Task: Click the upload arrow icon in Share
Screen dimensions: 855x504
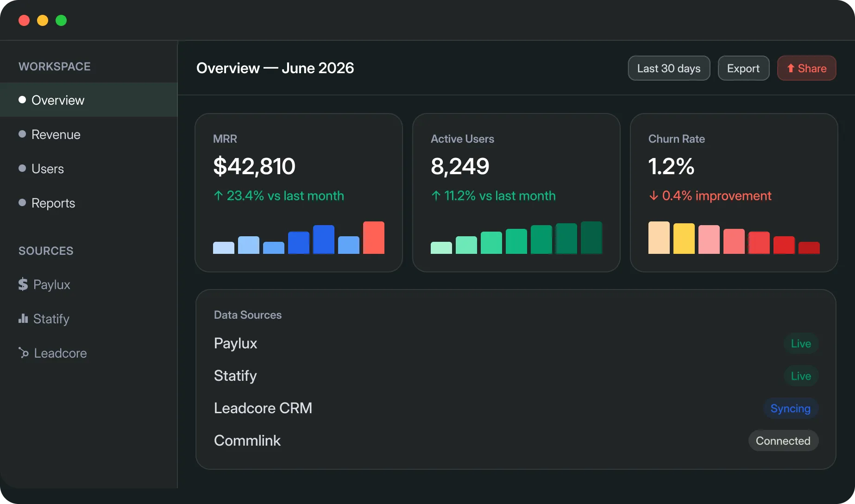Action: pyautogui.click(x=791, y=68)
